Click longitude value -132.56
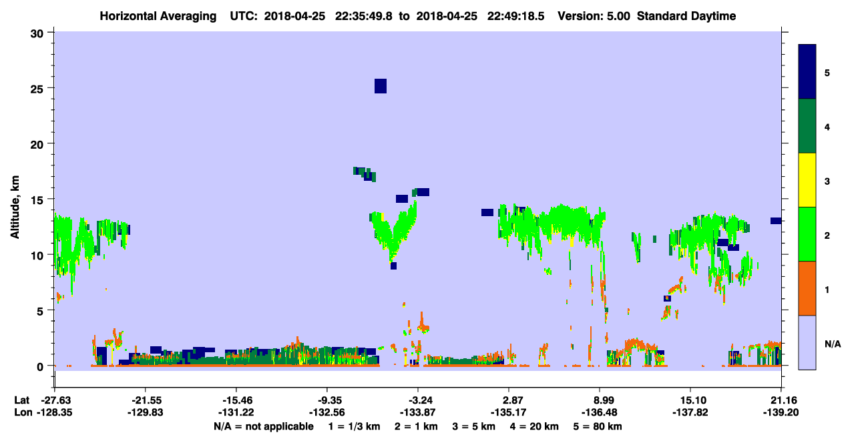Screen dimensions: 868x445 (327, 412)
